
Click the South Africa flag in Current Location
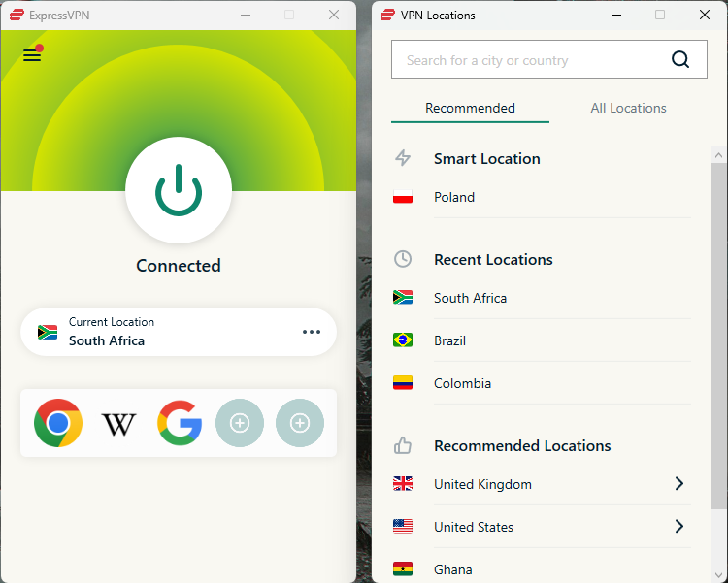click(x=48, y=333)
